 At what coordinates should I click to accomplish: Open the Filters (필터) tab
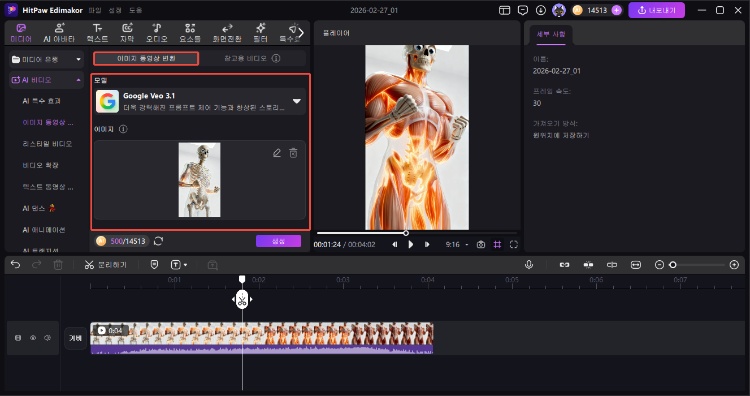click(260, 33)
